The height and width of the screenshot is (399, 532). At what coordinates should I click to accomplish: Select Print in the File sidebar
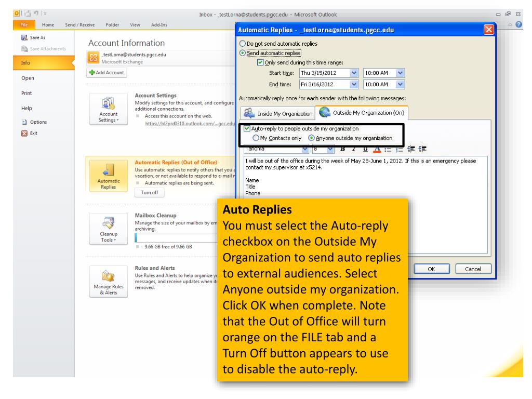pos(26,94)
